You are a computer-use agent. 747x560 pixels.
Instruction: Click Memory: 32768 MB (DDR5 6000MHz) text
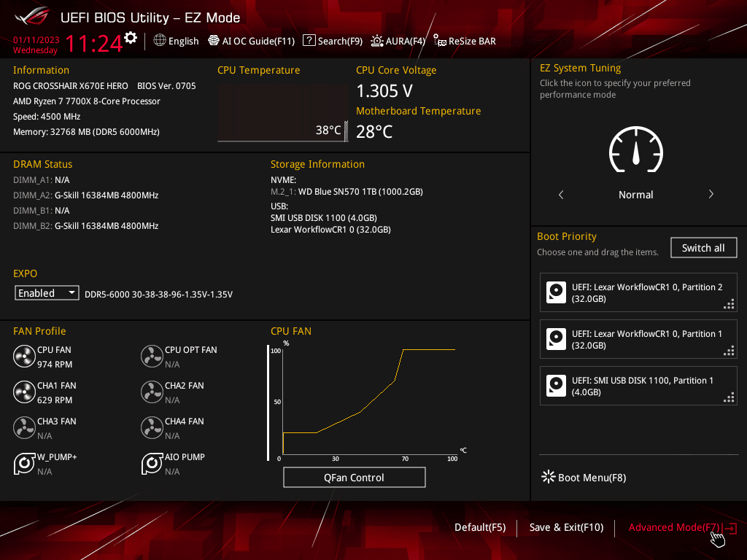(86, 132)
